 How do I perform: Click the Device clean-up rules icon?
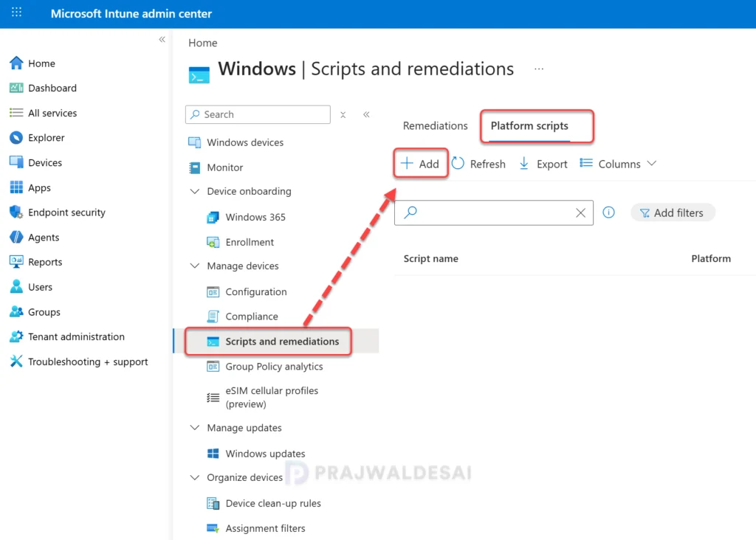pos(213,503)
